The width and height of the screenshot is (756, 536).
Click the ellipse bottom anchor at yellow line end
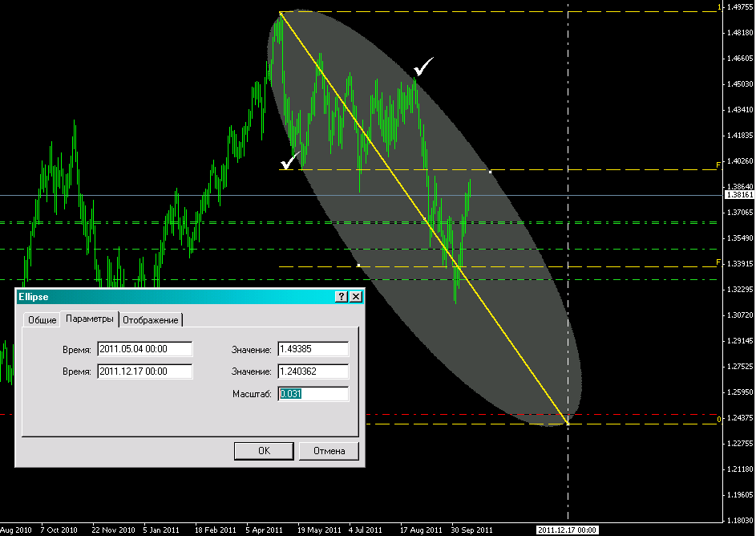pos(568,423)
